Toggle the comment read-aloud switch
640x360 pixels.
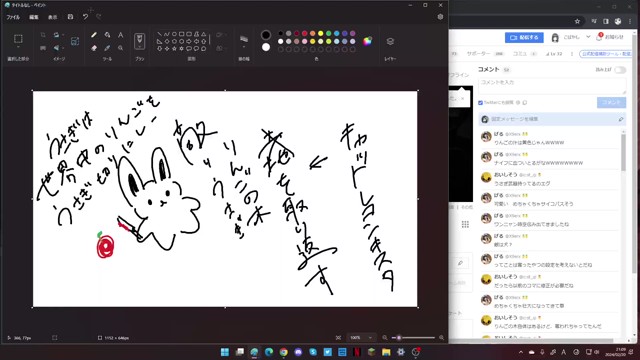click(x=620, y=70)
